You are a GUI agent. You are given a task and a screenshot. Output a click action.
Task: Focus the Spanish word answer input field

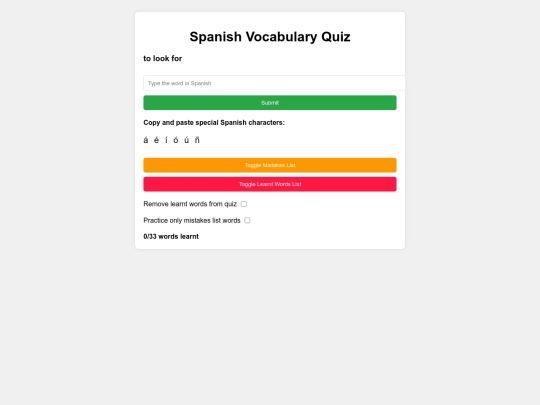click(274, 83)
